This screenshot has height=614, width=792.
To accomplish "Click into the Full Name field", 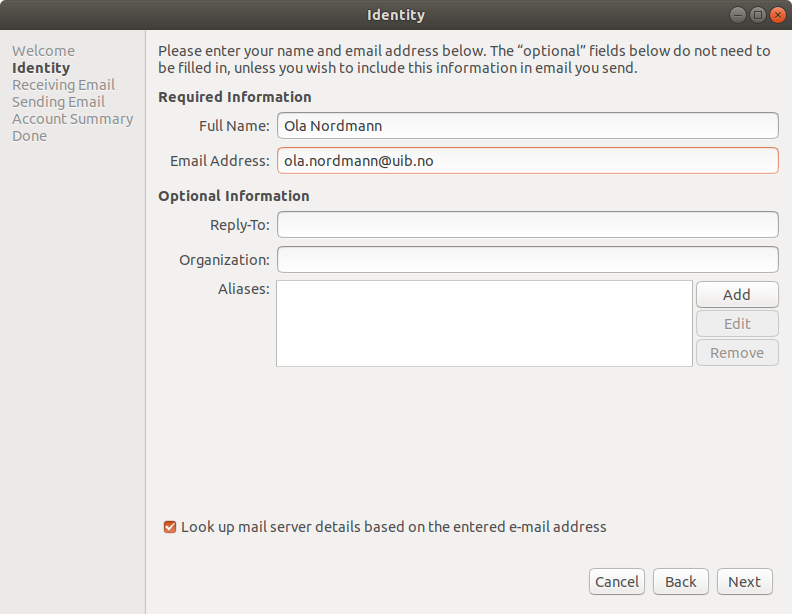I will point(527,126).
